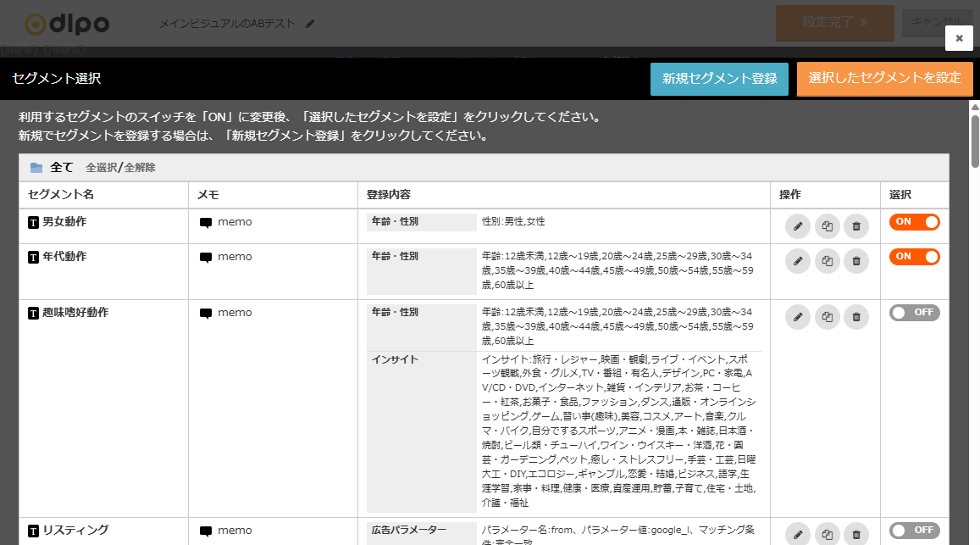Turn off the 年代動作 segment switch
The height and width of the screenshot is (545, 980).
click(915, 257)
